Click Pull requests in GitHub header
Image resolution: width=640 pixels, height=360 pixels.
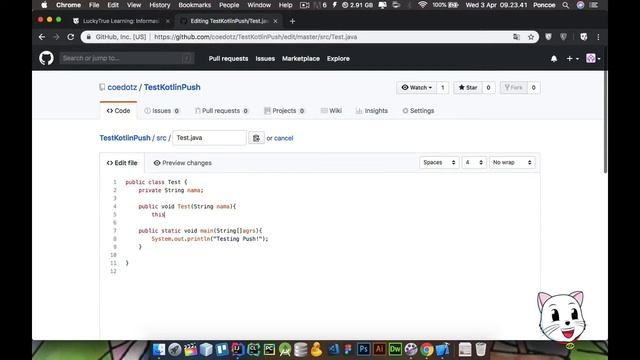[x=228, y=58]
